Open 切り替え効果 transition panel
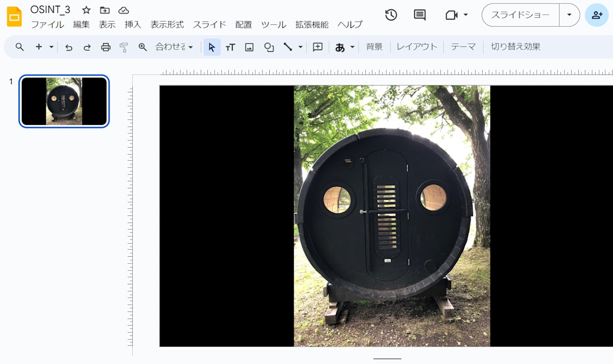This screenshot has height=364, width=613. click(515, 47)
